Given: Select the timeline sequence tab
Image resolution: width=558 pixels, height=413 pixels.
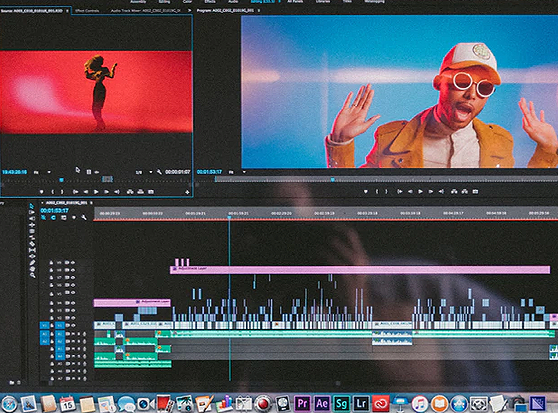Looking at the screenshot, I should (66, 203).
